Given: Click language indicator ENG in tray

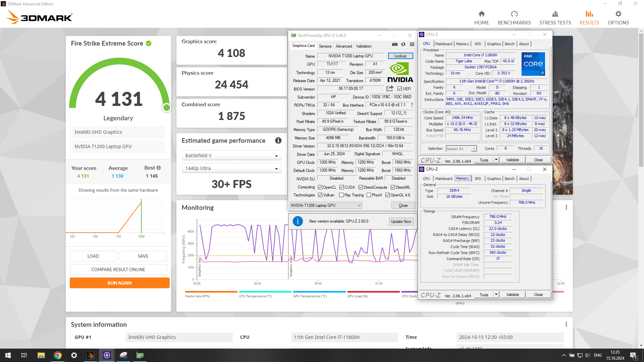Looking at the screenshot, I should [597, 355].
